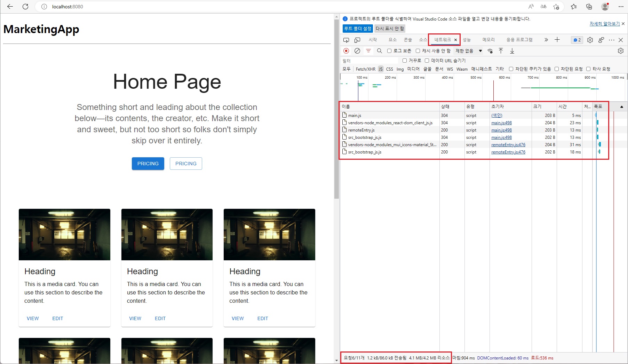Select the 네트워크 DevTools tab
Viewport: 628px width, 364px height.
[442, 40]
